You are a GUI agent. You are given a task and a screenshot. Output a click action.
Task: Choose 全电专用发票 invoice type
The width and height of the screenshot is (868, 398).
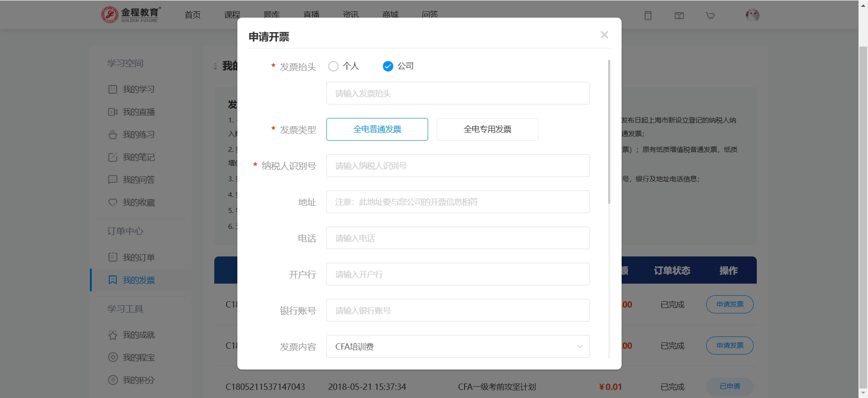click(x=487, y=129)
